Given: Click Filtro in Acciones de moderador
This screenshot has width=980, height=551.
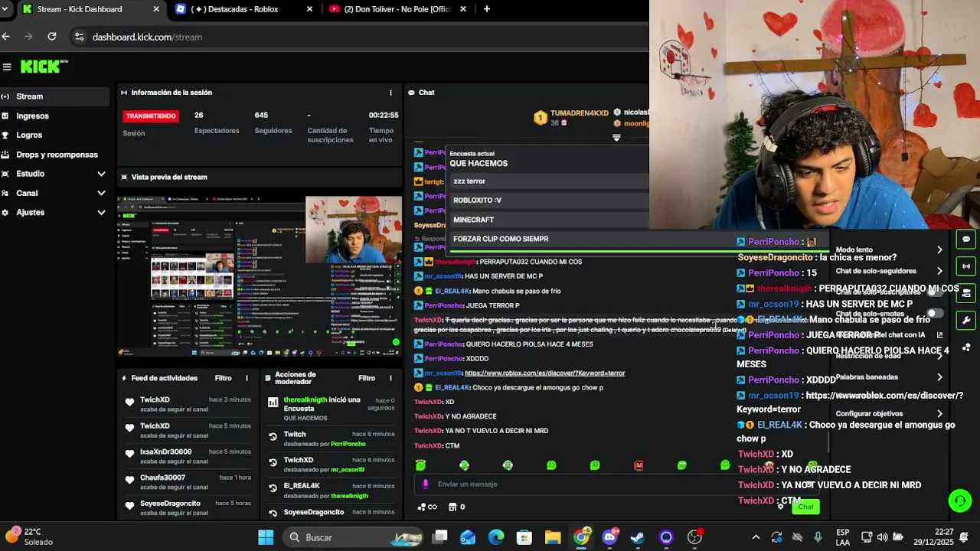Looking at the screenshot, I should pos(367,378).
